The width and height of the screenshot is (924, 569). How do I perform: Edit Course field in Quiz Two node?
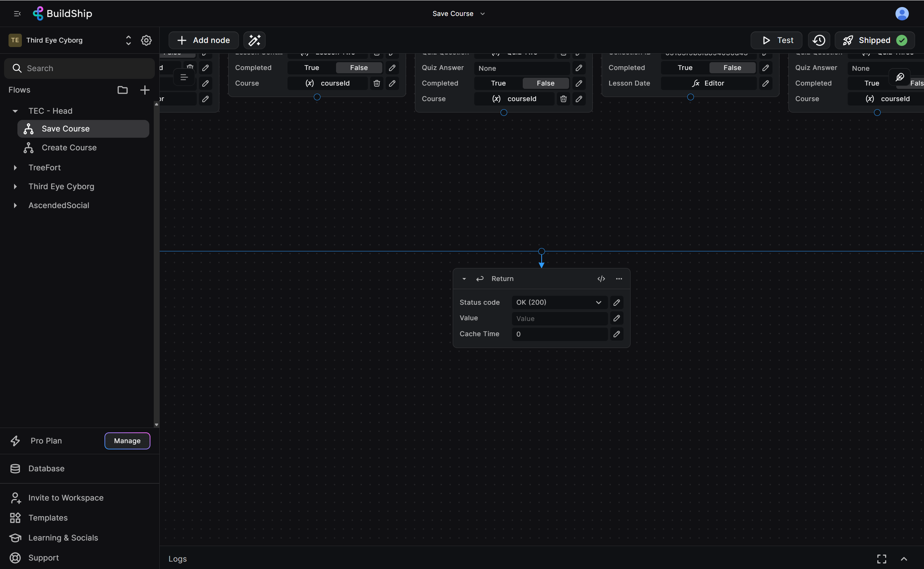(x=579, y=99)
